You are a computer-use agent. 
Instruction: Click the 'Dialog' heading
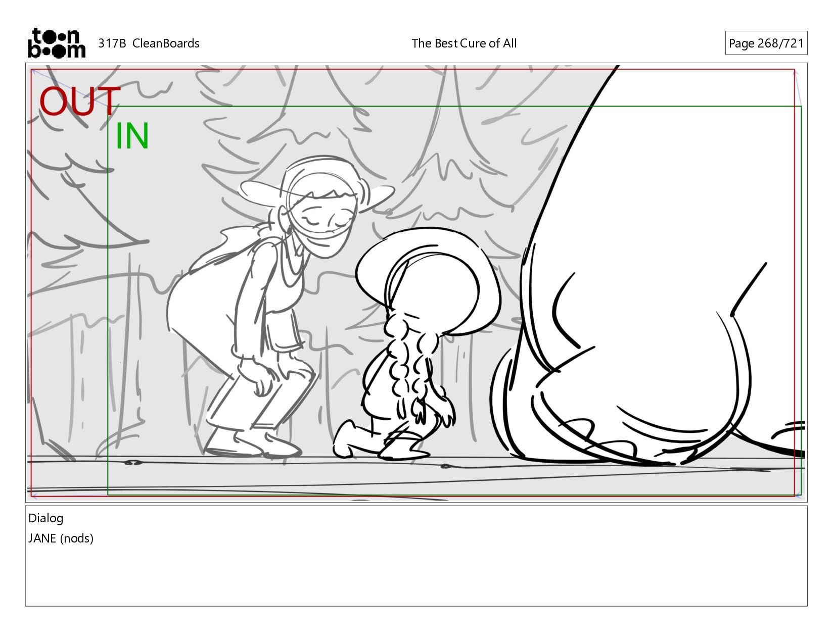click(46, 518)
